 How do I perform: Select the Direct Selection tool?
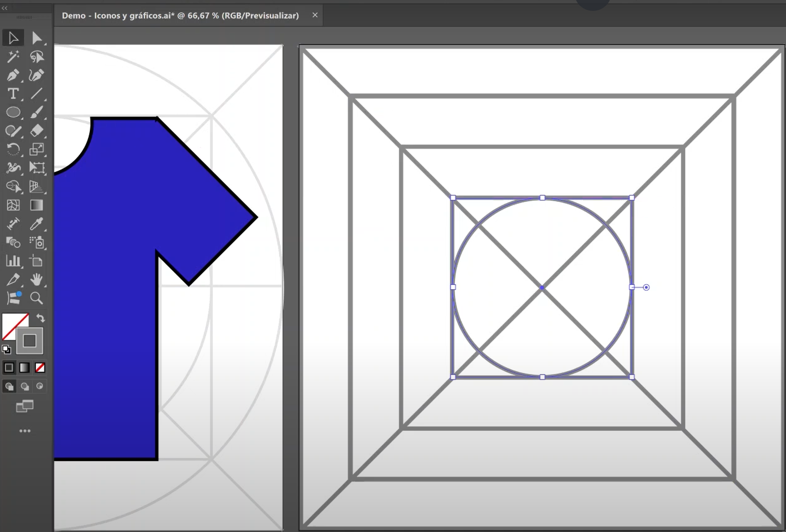(37, 38)
